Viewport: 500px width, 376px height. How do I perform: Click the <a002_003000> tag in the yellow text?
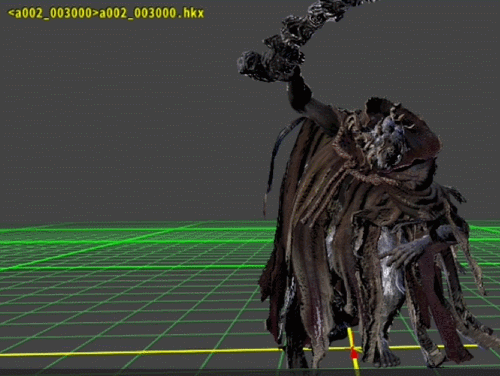[53, 13]
